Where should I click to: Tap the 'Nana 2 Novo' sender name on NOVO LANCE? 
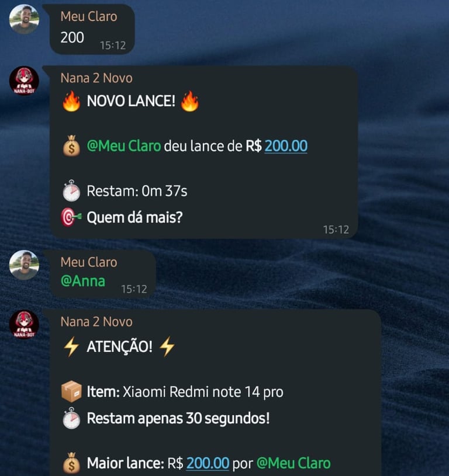click(x=96, y=78)
